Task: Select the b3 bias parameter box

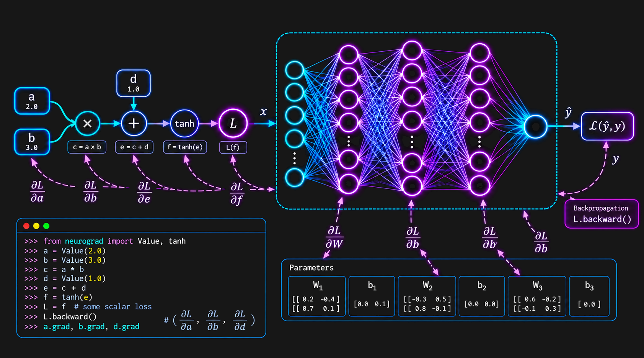Action: 589,296
